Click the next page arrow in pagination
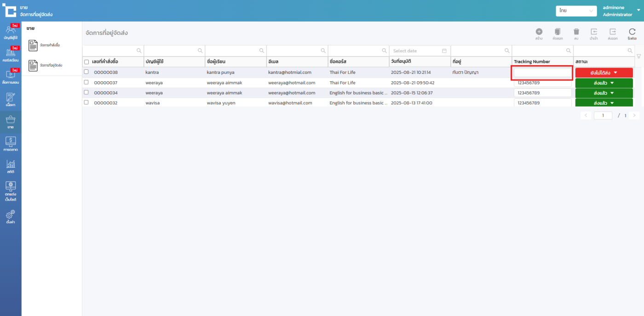The width and height of the screenshot is (644, 316). 634,116
